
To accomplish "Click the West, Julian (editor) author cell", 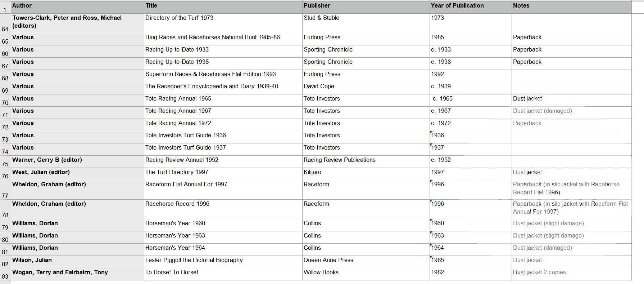I will tap(77, 174).
